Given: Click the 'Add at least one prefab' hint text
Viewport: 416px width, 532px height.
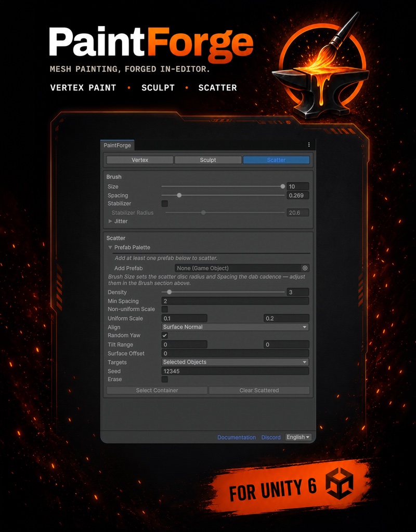Looking at the screenshot, I should pos(166,258).
